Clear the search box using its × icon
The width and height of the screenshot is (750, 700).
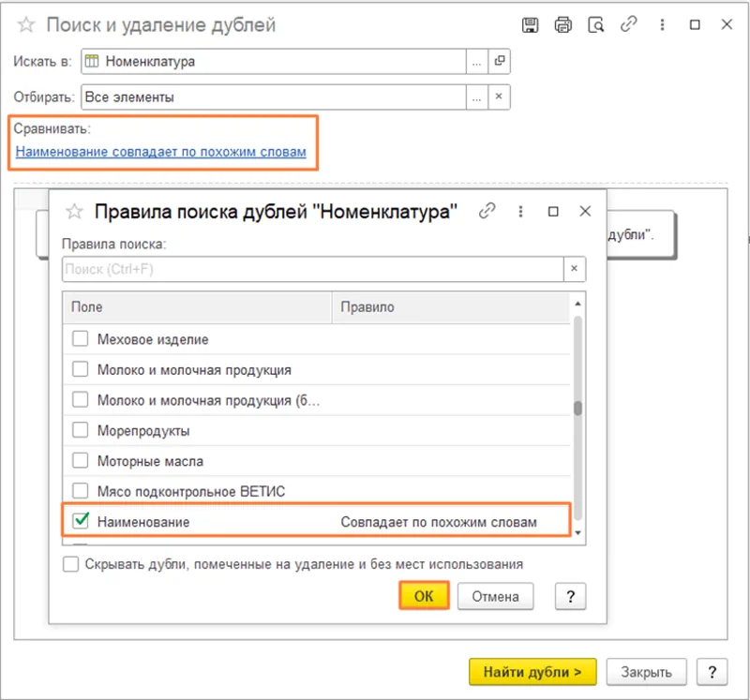tap(574, 268)
